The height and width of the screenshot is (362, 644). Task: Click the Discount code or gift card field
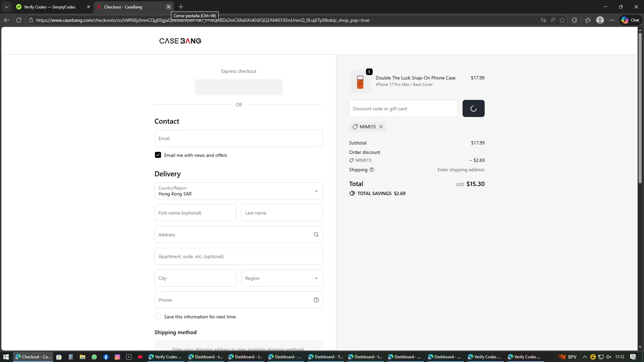(404, 109)
